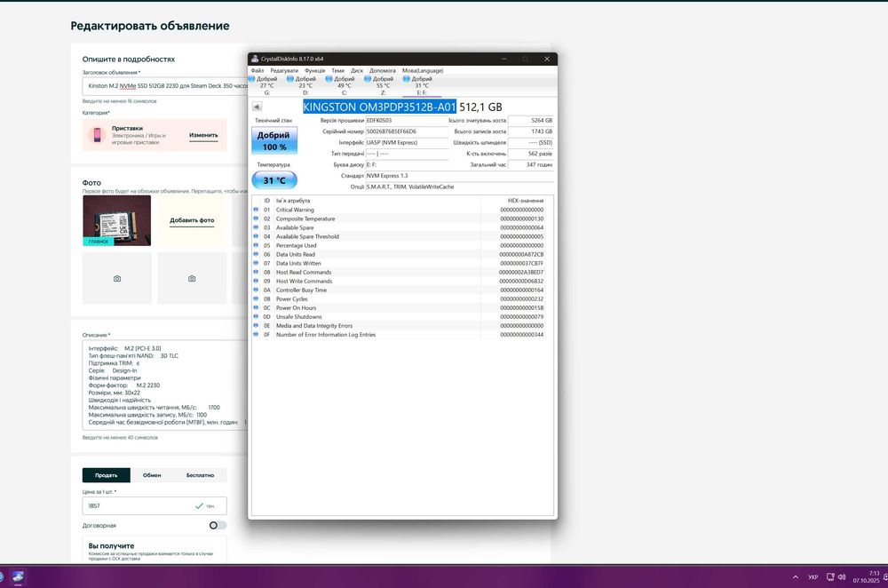The height and width of the screenshot is (588, 888).
Task: Click status orb for Composite Temperature attribute
Action: (x=256, y=219)
